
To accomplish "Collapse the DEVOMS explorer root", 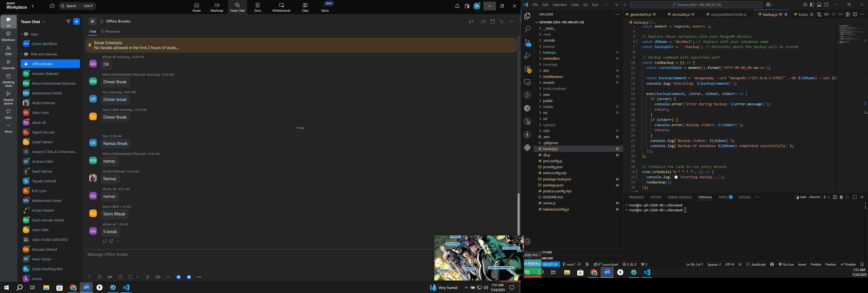I will [578, 22].
